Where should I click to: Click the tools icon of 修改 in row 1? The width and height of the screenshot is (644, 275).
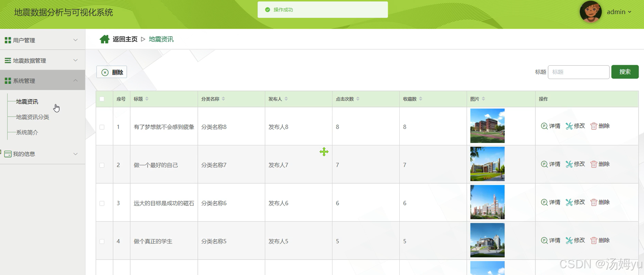point(569,126)
